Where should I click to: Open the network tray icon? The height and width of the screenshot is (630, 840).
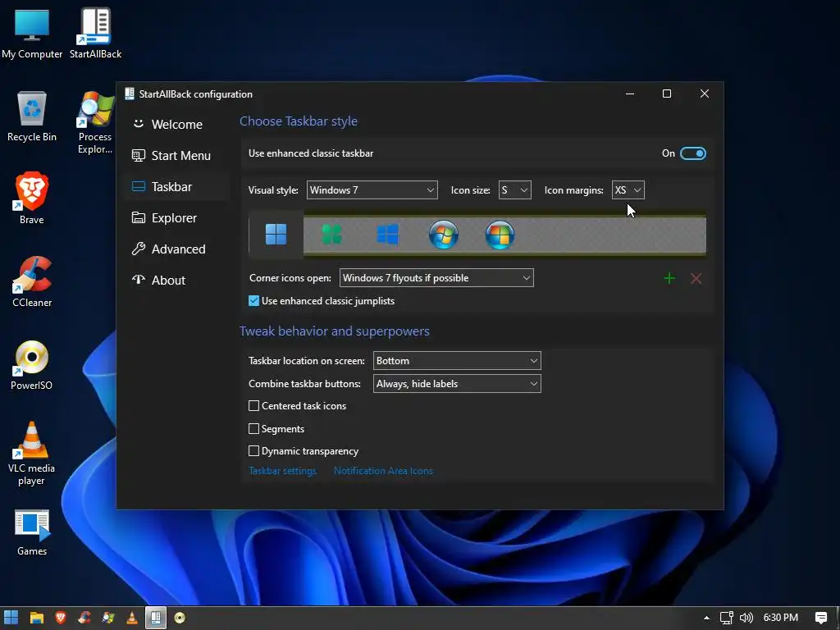(727, 618)
